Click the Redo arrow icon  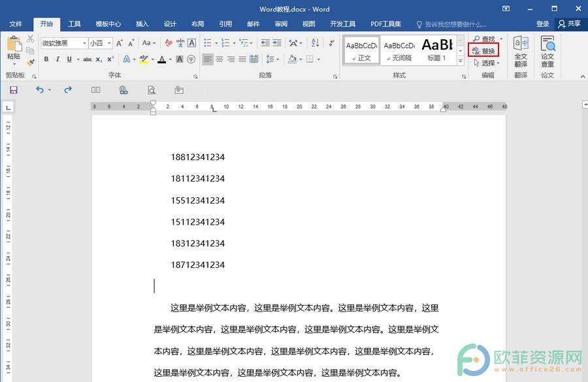[68, 90]
